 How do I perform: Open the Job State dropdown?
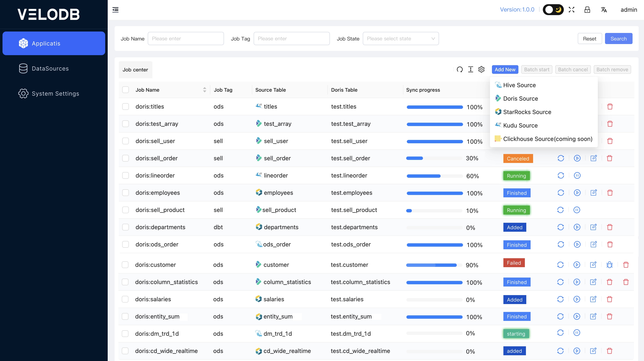pyautogui.click(x=401, y=38)
